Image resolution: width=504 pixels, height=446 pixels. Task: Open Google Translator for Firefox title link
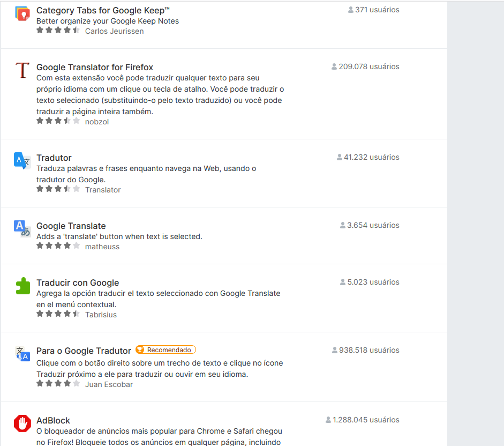pos(94,67)
